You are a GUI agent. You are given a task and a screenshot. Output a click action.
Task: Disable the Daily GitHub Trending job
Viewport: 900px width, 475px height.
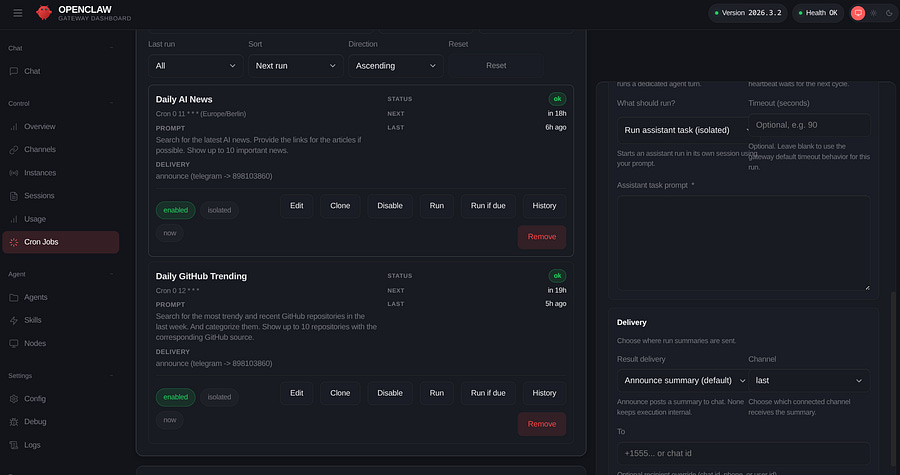point(390,393)
